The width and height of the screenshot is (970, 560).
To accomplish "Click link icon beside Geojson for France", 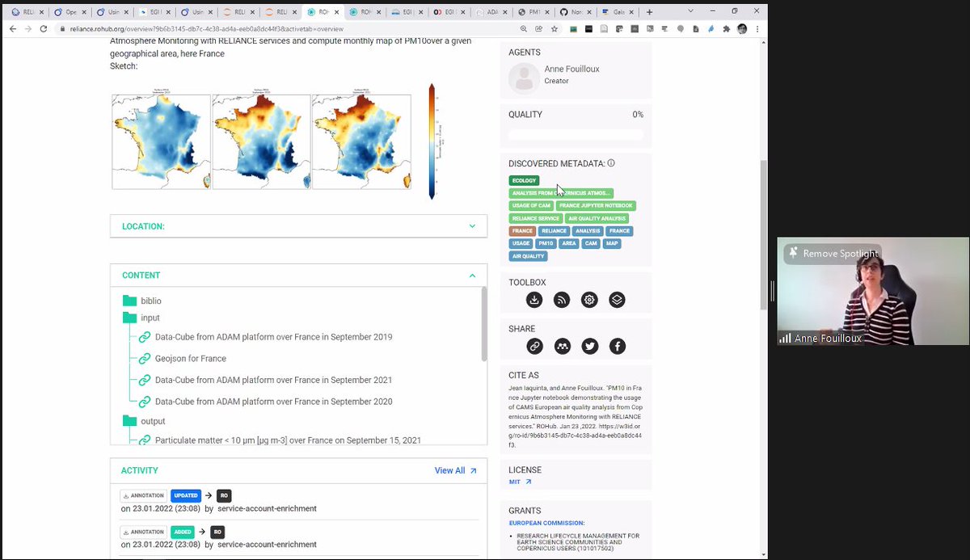I will tap(145, 358).
